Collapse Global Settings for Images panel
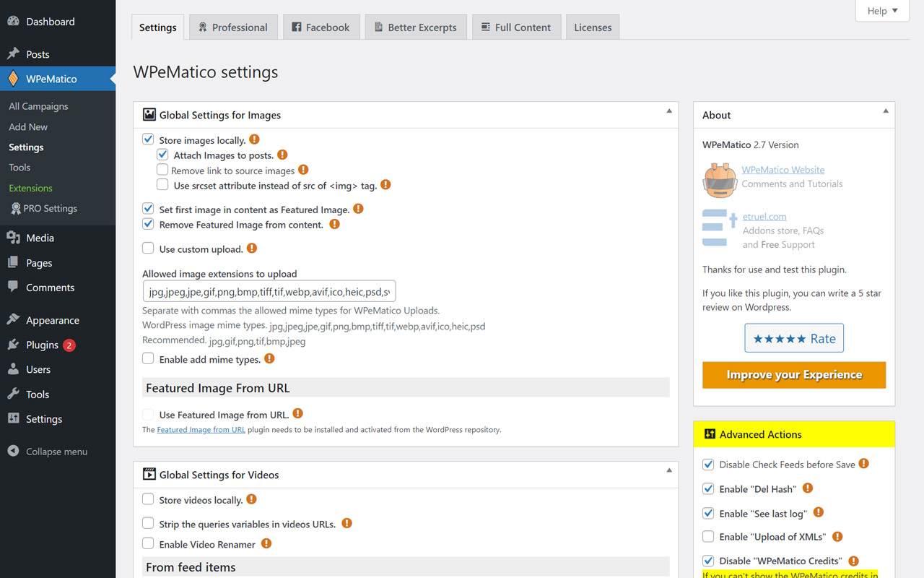The image size is (924, 578). pos(669,111)
